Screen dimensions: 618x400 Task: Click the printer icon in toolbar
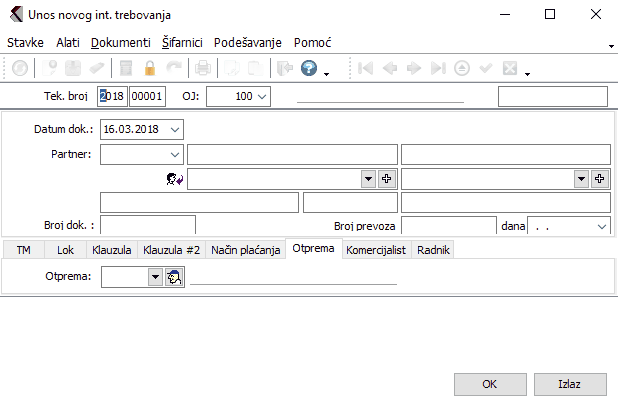(x=203, y=69)
